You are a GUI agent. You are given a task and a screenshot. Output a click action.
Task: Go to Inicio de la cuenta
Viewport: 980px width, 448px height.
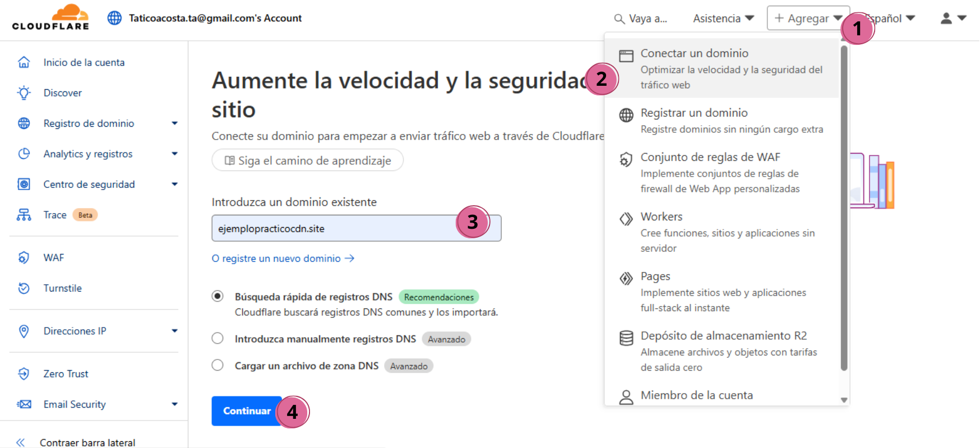(84, 62)
